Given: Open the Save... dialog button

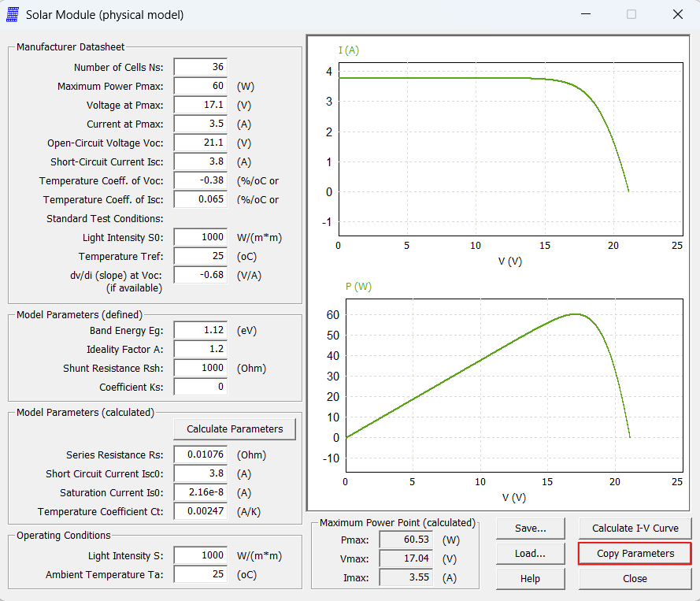Looking at the screenshot, I should pyautogui.click(x=531, y=529).
